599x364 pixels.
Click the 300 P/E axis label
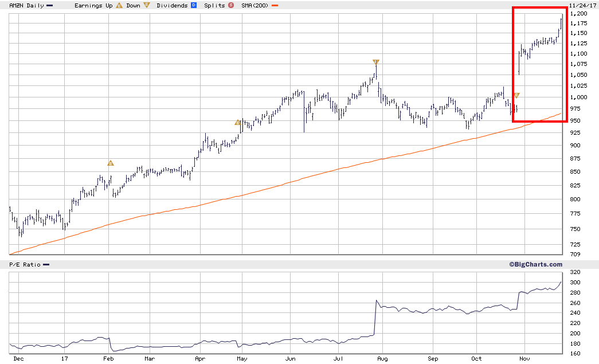(575, 283)
